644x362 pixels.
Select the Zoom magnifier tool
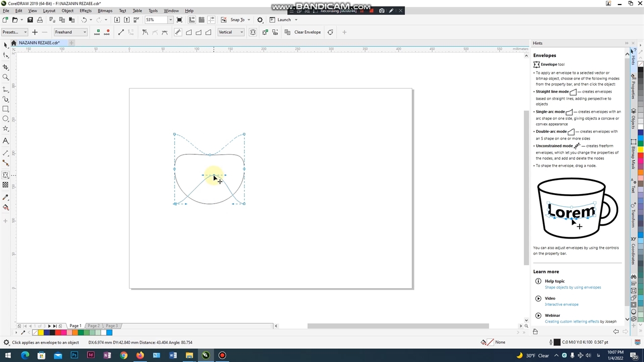6,77
